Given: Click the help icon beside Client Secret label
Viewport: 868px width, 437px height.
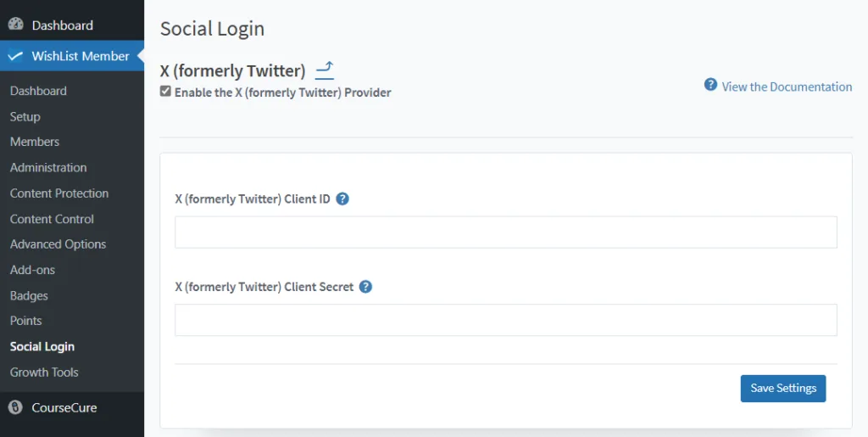Looking at the screenshot, I should 365,287.
